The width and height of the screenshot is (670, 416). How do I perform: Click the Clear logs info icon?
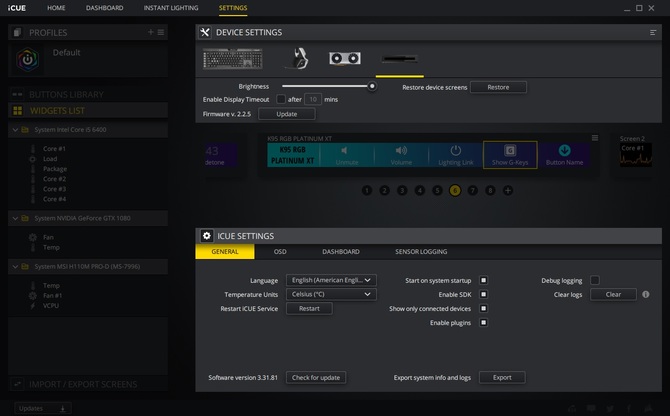tap(646, 294)
